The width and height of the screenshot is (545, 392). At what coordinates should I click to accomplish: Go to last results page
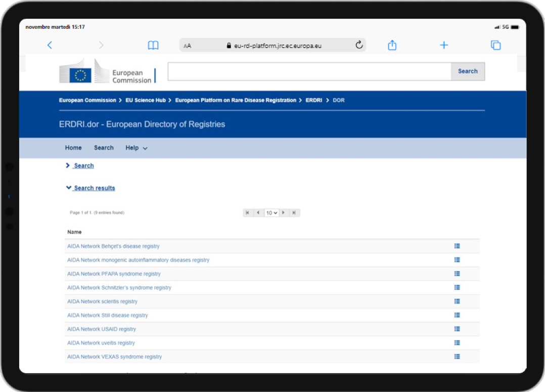(x=294, y=212)
